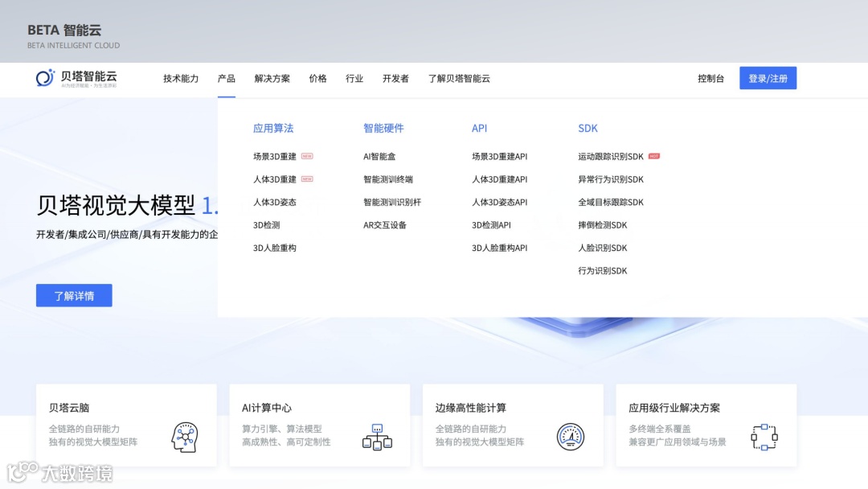
Task: Open the 人体3D姿态API item
Action: pyautogui.click(x=499, y=202)
